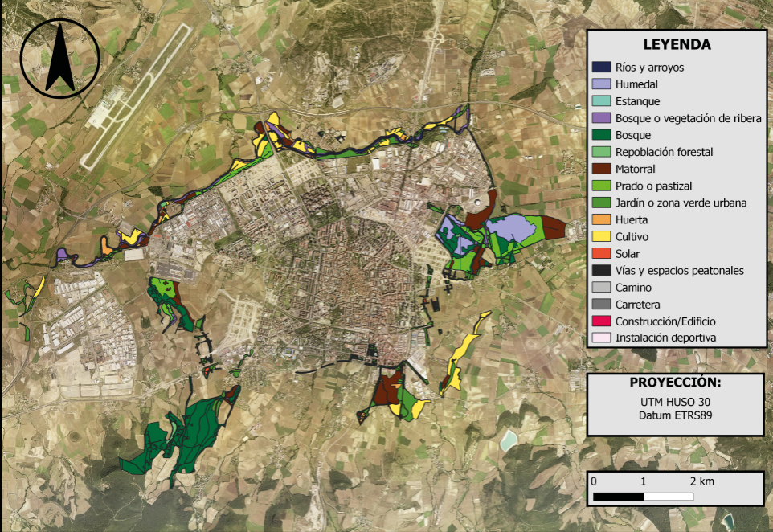Select the Vías y espacios peatonales label

pyautogui.click(x=679, y=270)
